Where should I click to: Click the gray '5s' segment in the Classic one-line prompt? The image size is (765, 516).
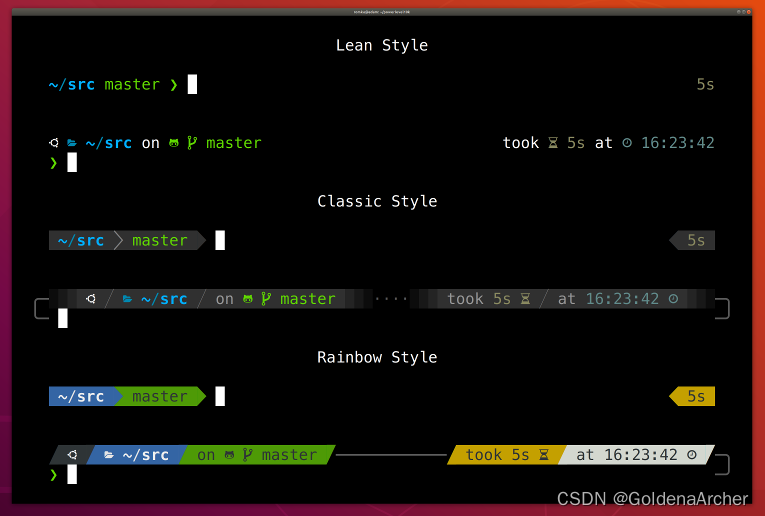point(692,240)
